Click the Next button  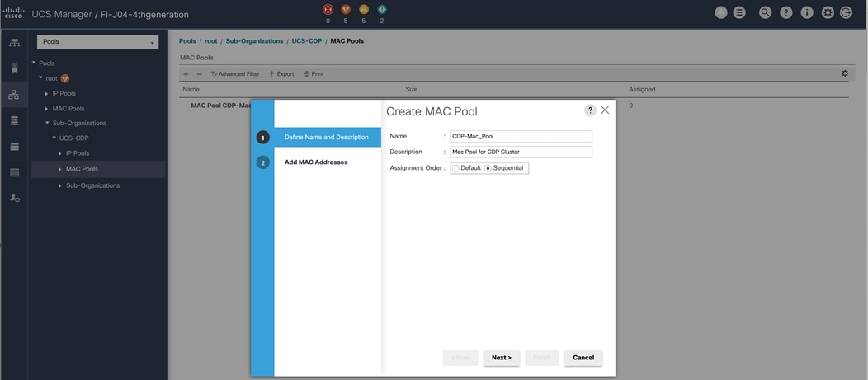pos(502,358)
